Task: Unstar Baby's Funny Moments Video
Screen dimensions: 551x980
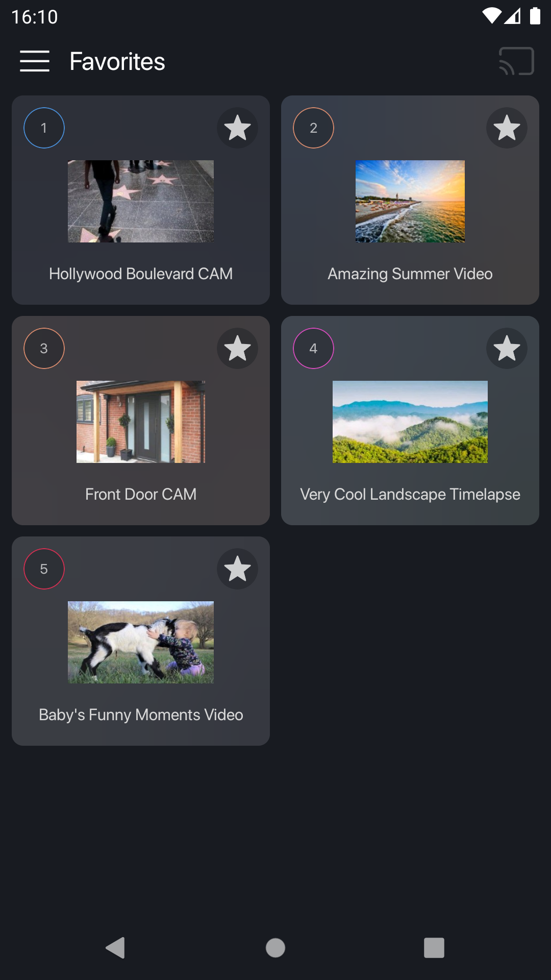Action: (237, 569)
